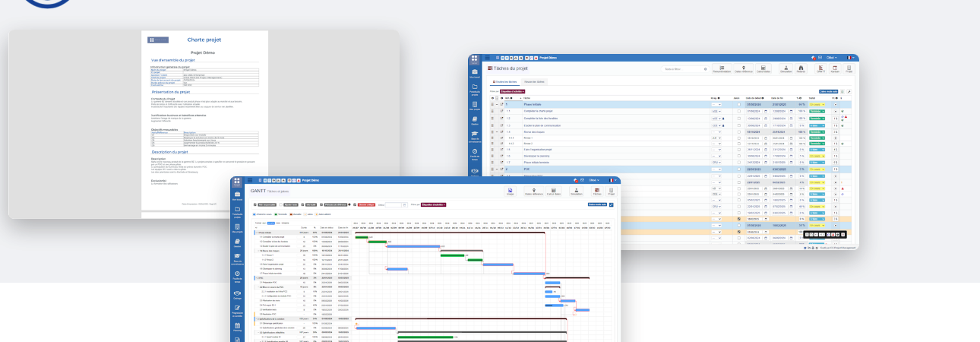Open the POC task link in Tâches list
Viewport: 980px width, 342px height.
click(x=526, y=169)
